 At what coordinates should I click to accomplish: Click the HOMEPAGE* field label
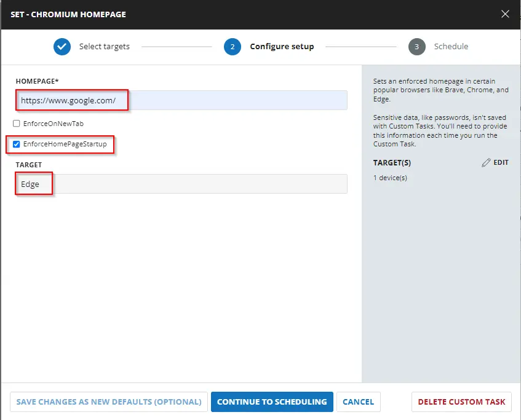37,81
